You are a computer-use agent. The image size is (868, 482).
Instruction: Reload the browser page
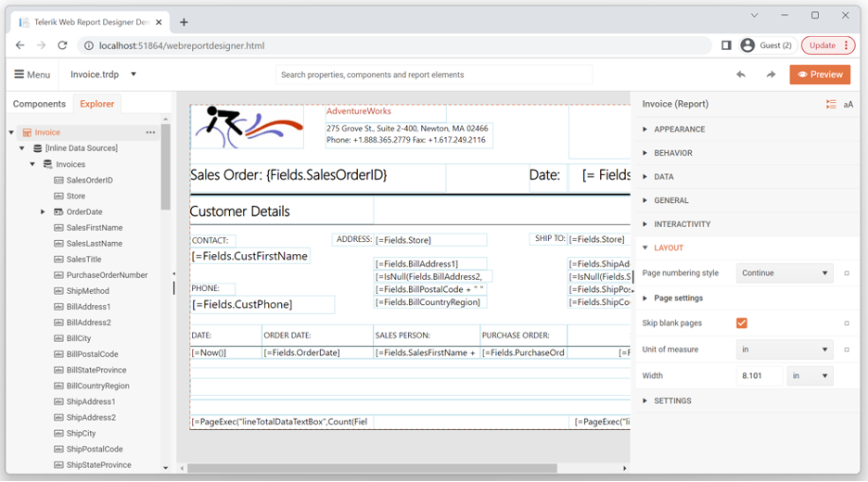pos(62,45)
